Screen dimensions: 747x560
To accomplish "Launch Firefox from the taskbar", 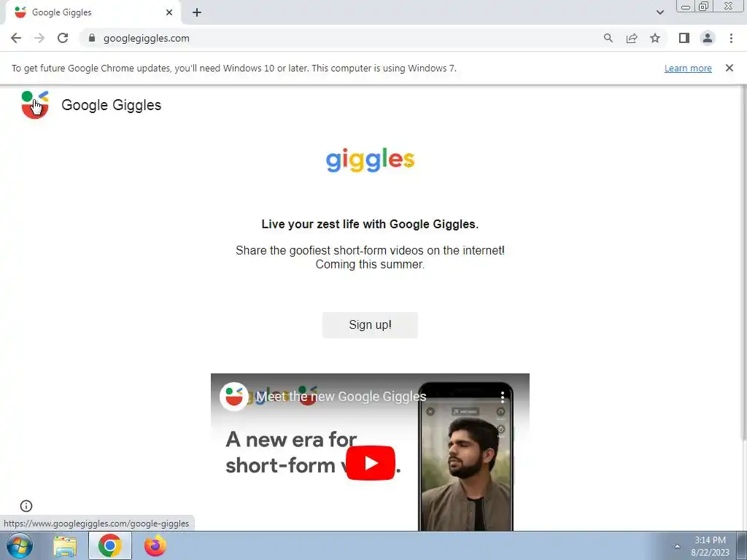I will [155, 545].
